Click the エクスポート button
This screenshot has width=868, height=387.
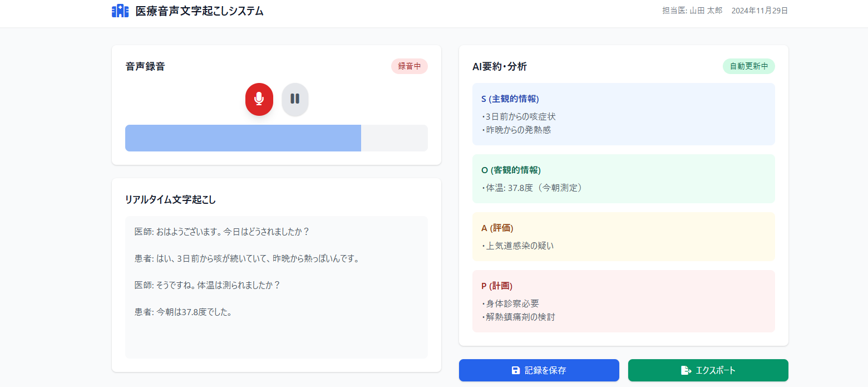[x=708, y=370]
